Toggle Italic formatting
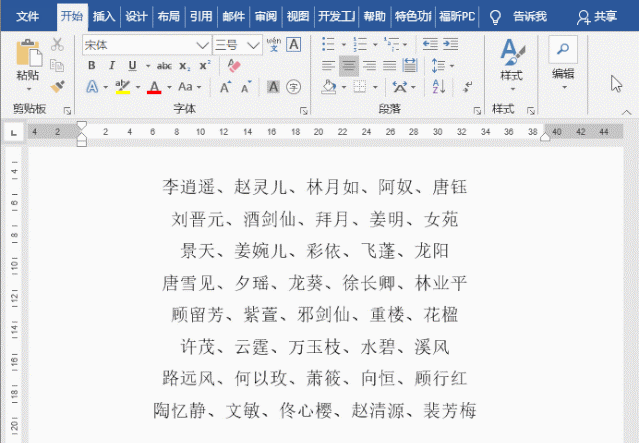 (112, 66)
